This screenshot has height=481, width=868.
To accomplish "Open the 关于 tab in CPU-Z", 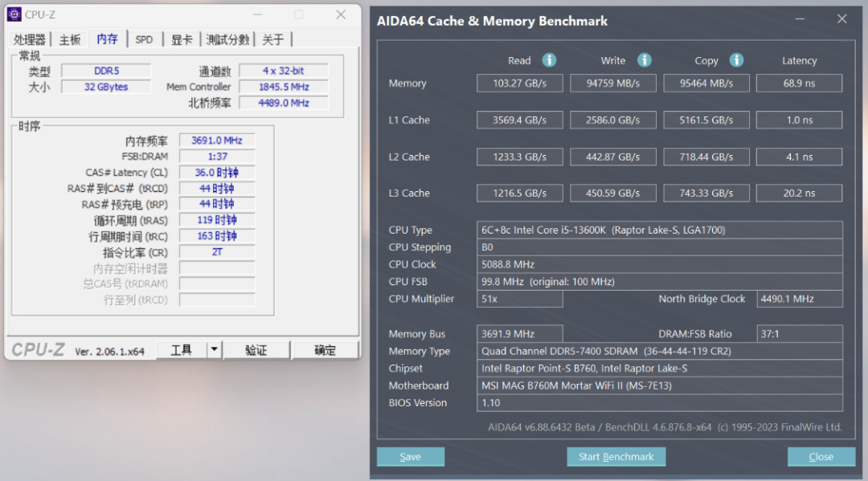I will click(273, 39).
